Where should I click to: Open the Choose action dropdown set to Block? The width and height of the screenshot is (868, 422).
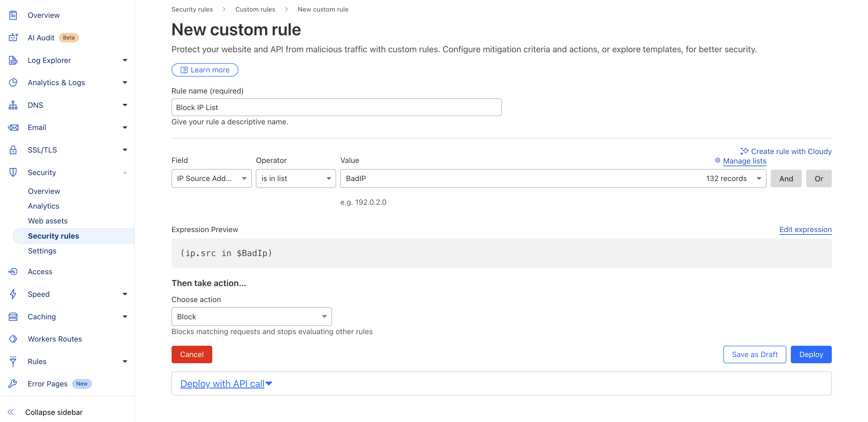pos(251,317)
